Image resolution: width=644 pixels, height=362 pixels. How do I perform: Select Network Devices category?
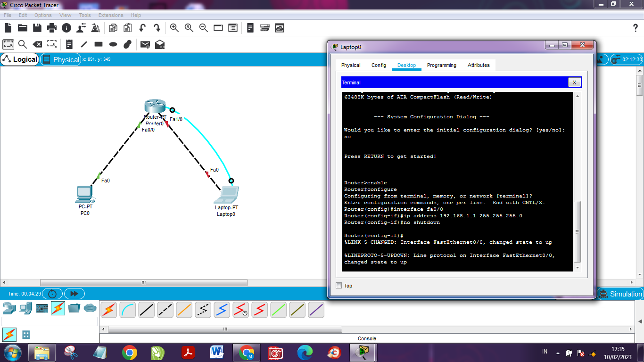[9, 308]
